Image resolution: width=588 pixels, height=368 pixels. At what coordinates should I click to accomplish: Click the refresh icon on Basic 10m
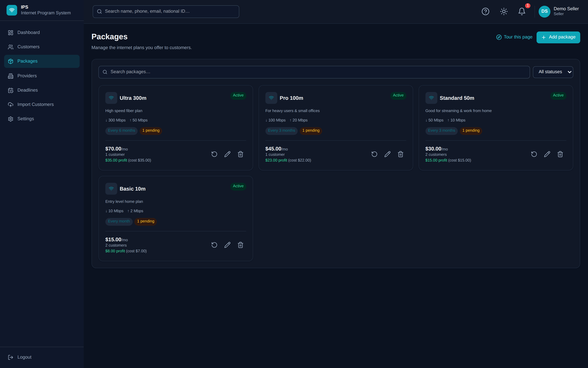[x=214, y=245]
